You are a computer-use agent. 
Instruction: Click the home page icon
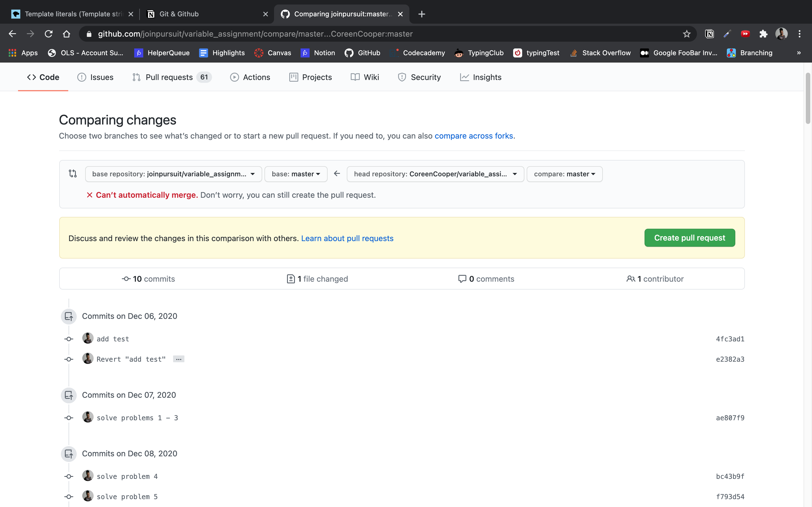[67, 34]
